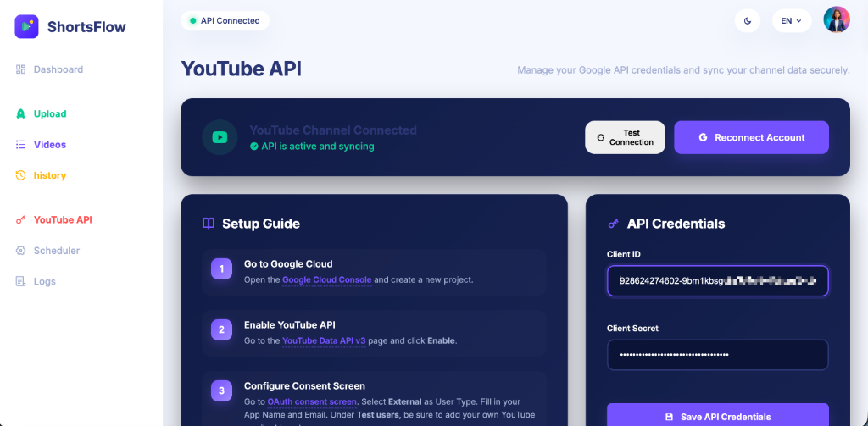The width and height of the screenshot is (868, 426).
Task: Click into the Client Secret input field
Action: 717,355
